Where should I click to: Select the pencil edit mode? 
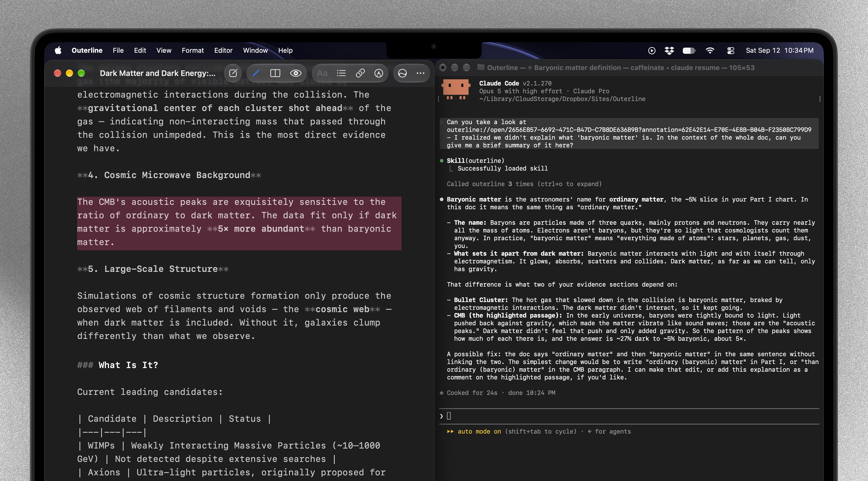click(256, 73)
